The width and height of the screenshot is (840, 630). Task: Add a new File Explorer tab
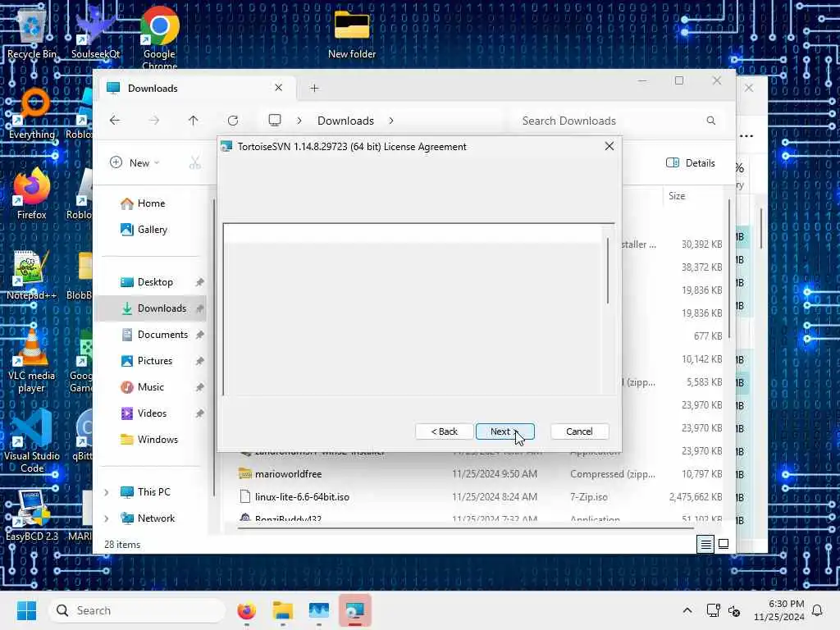[314, 89]
